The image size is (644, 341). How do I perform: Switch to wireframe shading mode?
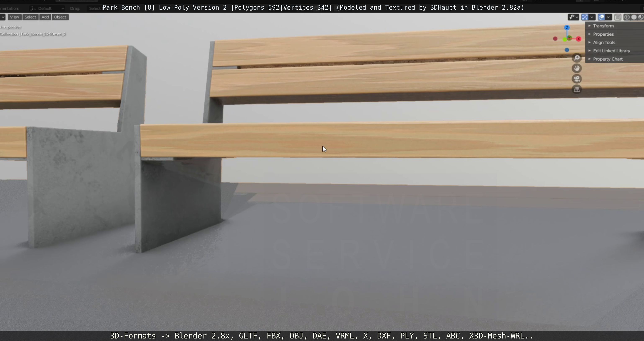[x=627, y=17]
